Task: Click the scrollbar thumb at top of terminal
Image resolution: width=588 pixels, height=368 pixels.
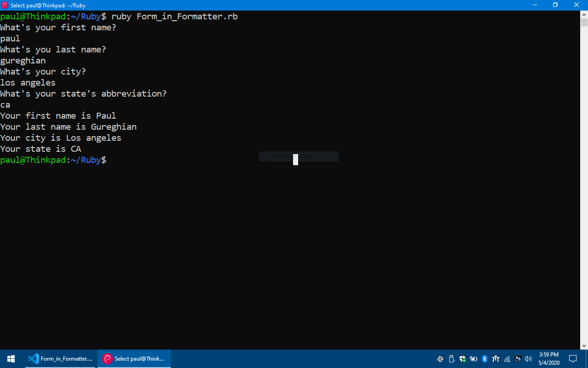Action: [584, 23]
